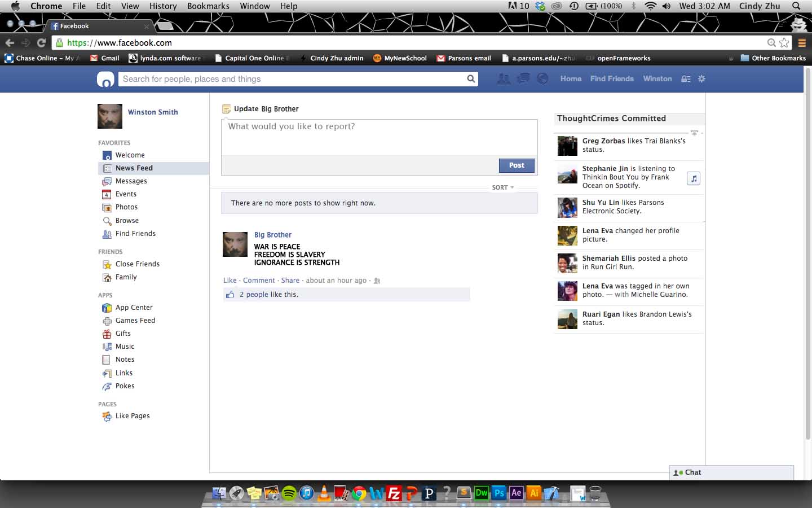Open VLC cone icon in the Dock
The height and width of the screenshot is (508, 812).
pos(324,493)
